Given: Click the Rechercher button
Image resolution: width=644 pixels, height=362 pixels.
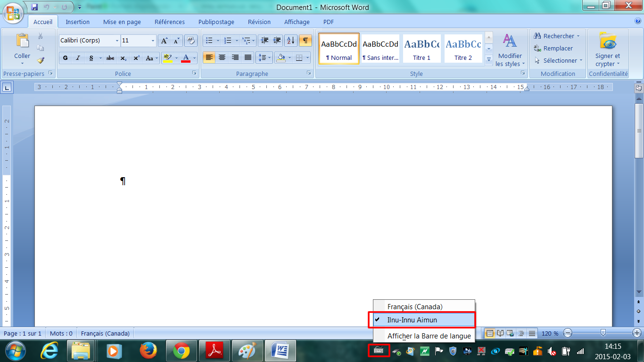Looking at the screenshot, I should (556, 36).
